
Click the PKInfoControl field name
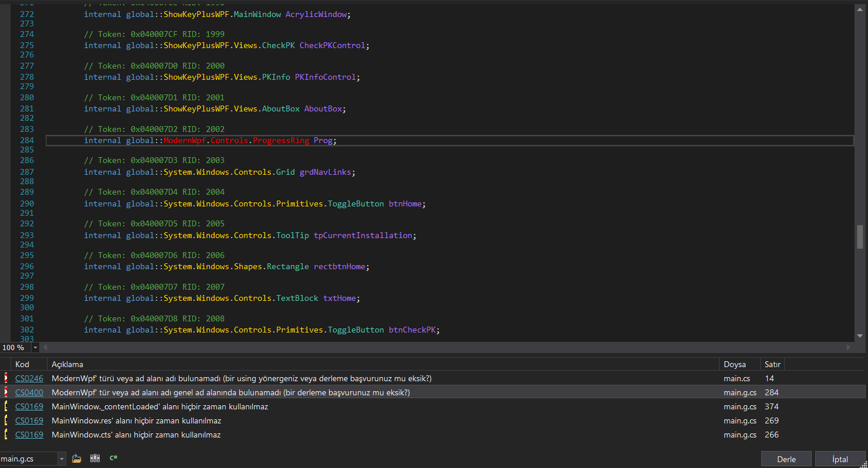point(325,77)
